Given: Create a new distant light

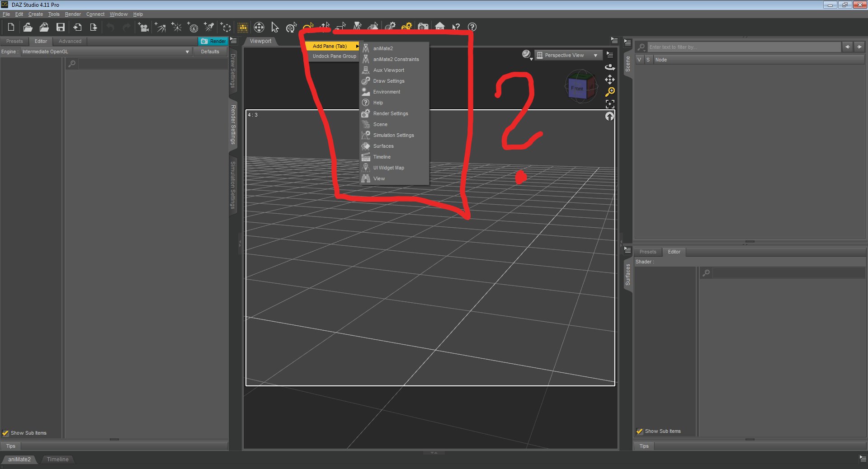Looking at the screenshot, I should (160, 27).
